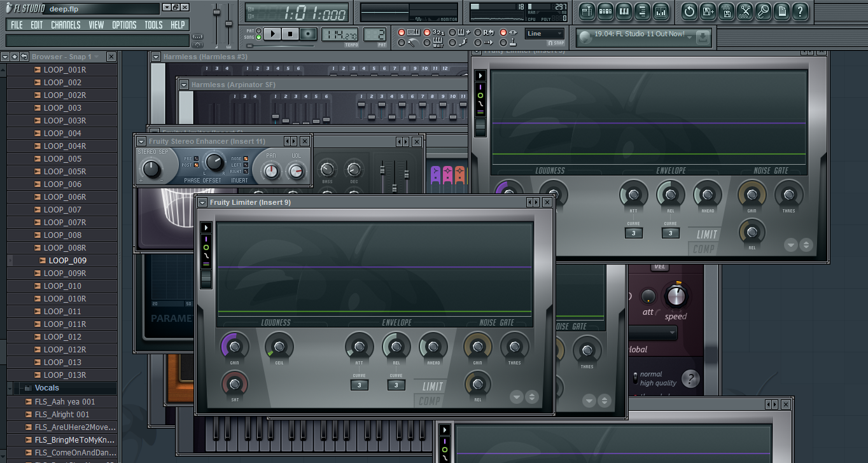Image resolution: width=868 pixels, height=463 pixels.
Task: Show the Browser view toolbar icon
Action: point(643,11)
